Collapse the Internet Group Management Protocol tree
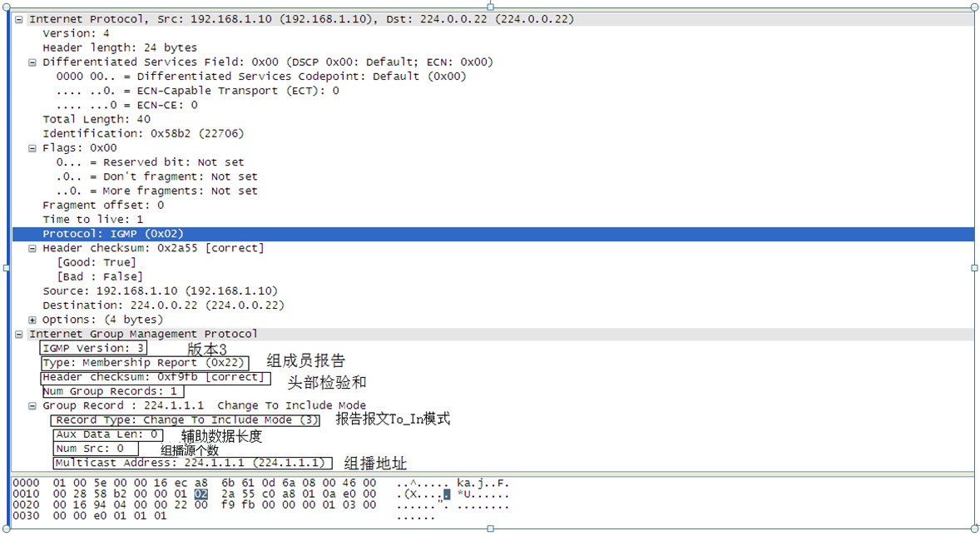The height and width of the screenshot is (536, 980). 20,333
